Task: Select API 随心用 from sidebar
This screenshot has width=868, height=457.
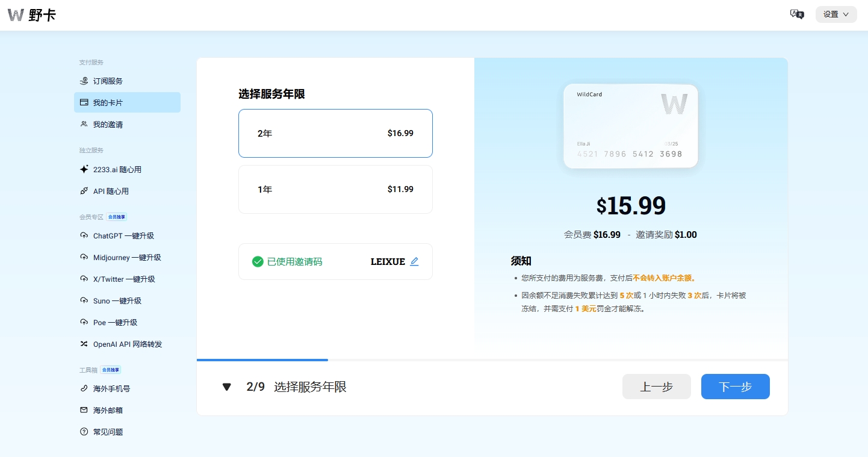Action: pos(110,191)
